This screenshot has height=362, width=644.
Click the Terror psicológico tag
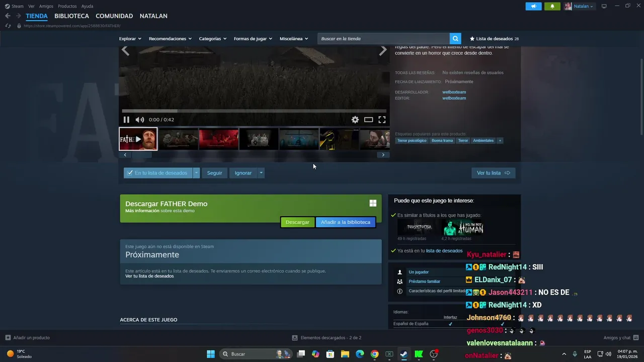412,141
